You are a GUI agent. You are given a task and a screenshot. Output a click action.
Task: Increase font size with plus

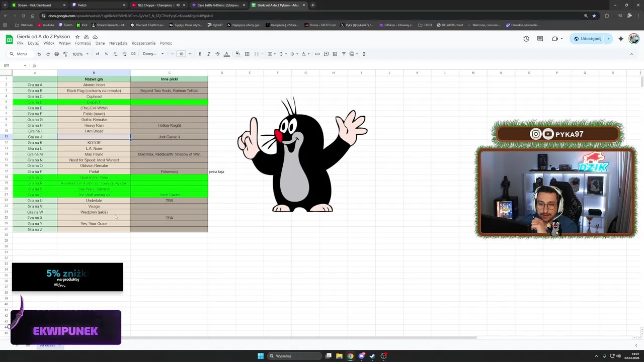190,54
